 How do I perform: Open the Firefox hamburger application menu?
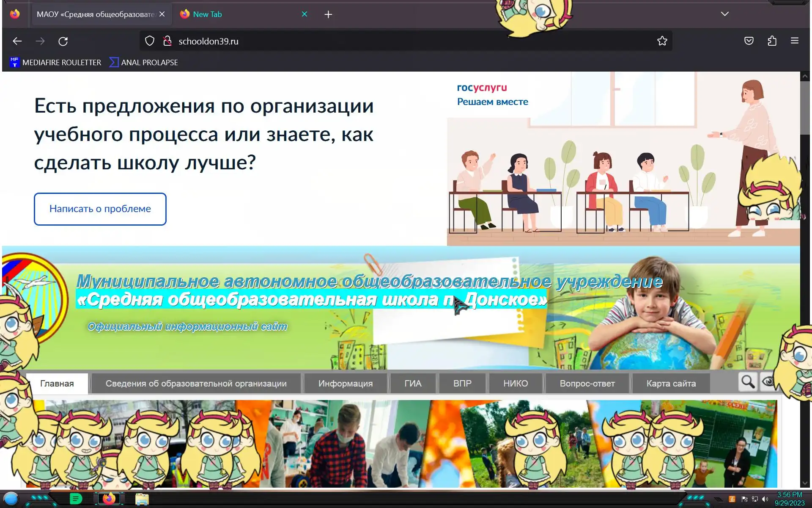(x=794, y=41)
